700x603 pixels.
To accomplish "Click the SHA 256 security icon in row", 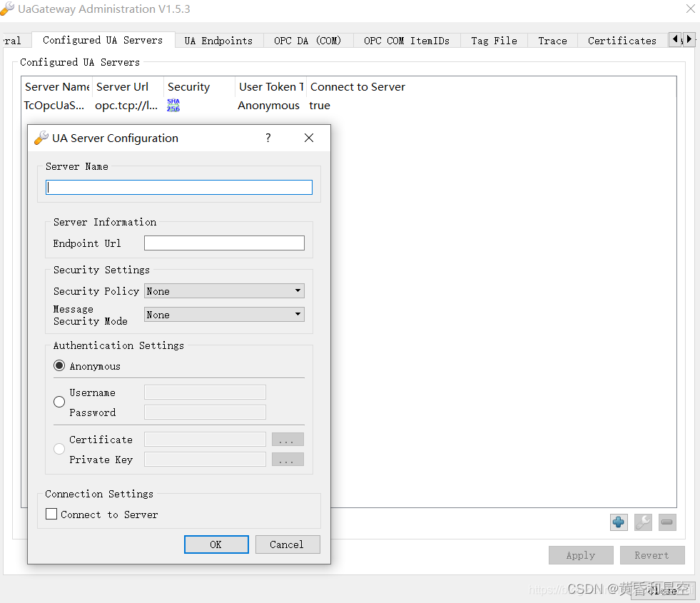I will click(x=173, y=106).
